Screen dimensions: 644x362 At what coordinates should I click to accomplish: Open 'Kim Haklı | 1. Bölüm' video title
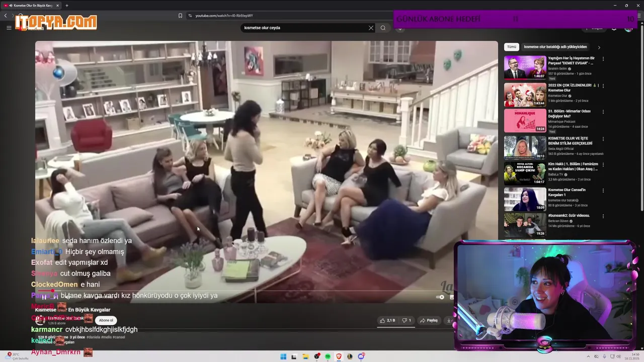pos(573,166)
